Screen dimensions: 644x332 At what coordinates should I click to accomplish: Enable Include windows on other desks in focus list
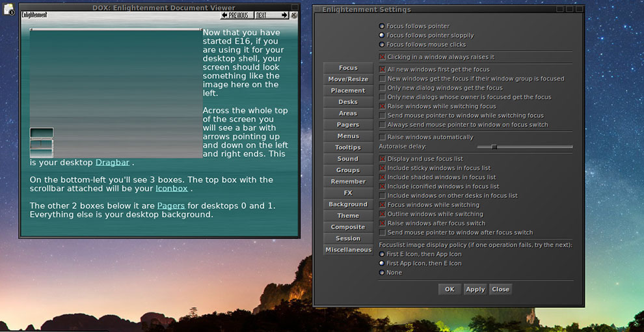(448, 195)
